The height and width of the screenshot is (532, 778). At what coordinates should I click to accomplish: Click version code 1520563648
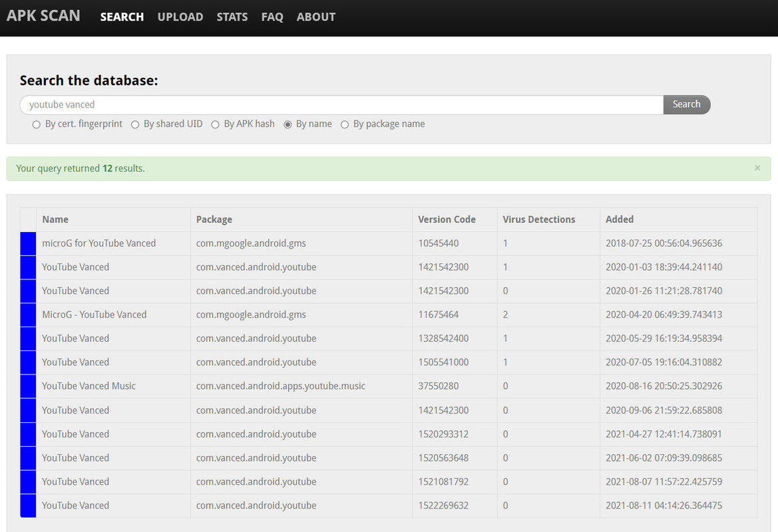pyautogui.click(x=443, y=458)
